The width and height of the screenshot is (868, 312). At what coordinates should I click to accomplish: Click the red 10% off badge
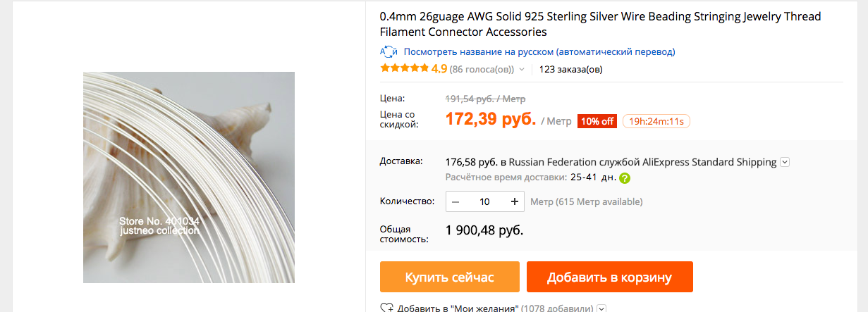(597, 121)
